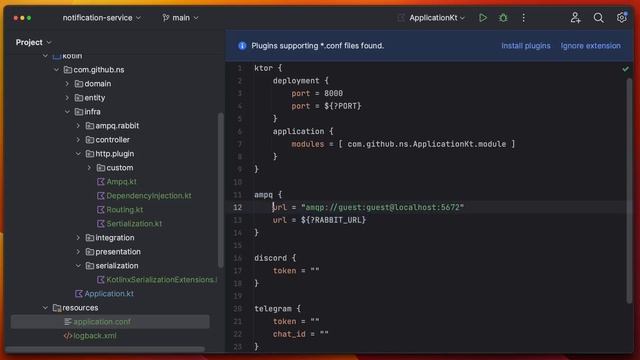Click the integration package folder icon

click(x=90, y=238)
